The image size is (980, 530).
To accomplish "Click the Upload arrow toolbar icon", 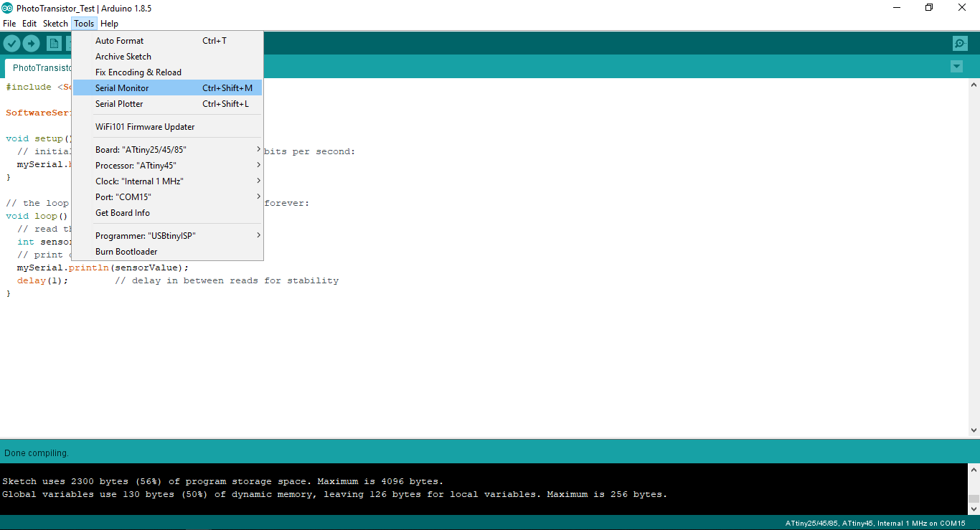I will pos(31,44).
